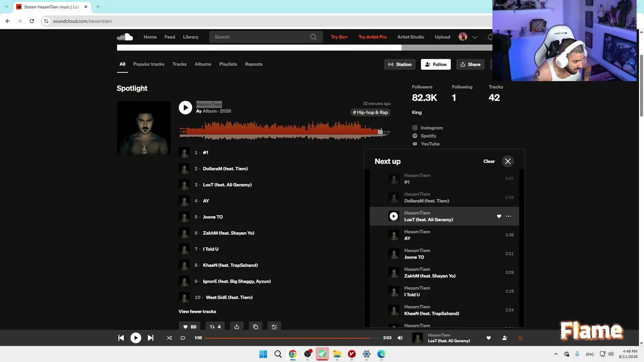
Task: Click Try Go+ link
Action: point(339,37)
